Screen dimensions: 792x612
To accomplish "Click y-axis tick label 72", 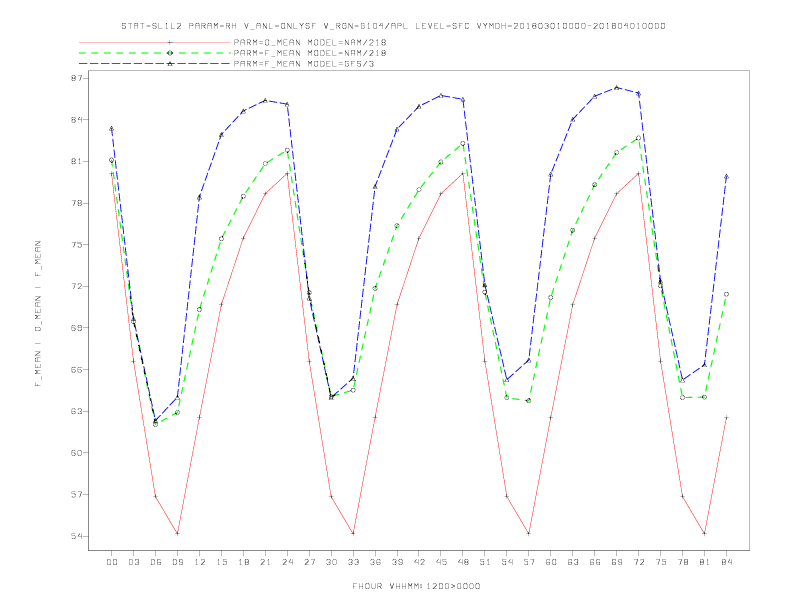I will (x=78, y=286).
